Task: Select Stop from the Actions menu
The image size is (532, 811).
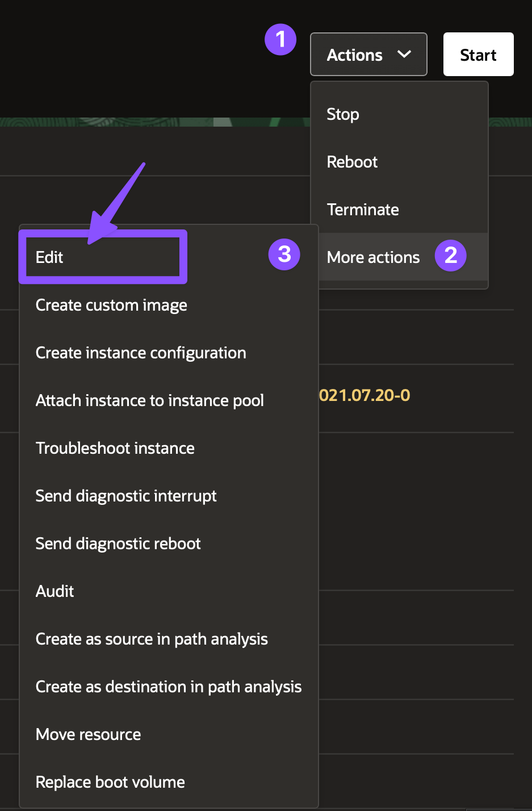Action: 400,114
